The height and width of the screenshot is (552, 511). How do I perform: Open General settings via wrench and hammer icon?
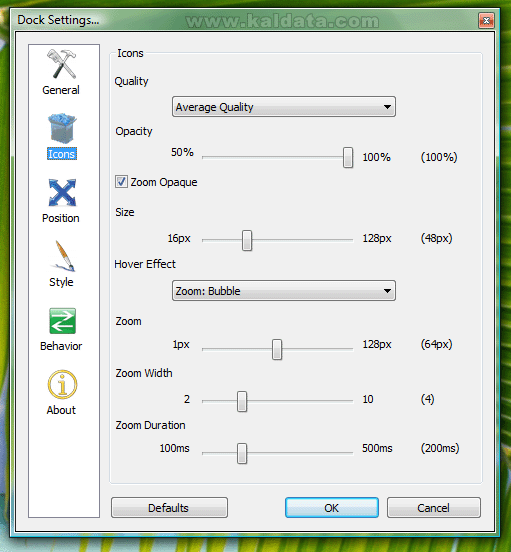62,64
